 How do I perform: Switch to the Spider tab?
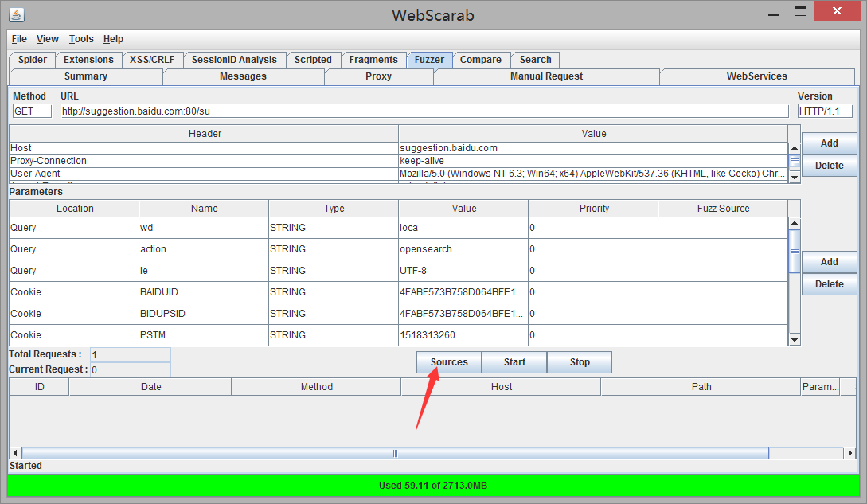point(33,60)
